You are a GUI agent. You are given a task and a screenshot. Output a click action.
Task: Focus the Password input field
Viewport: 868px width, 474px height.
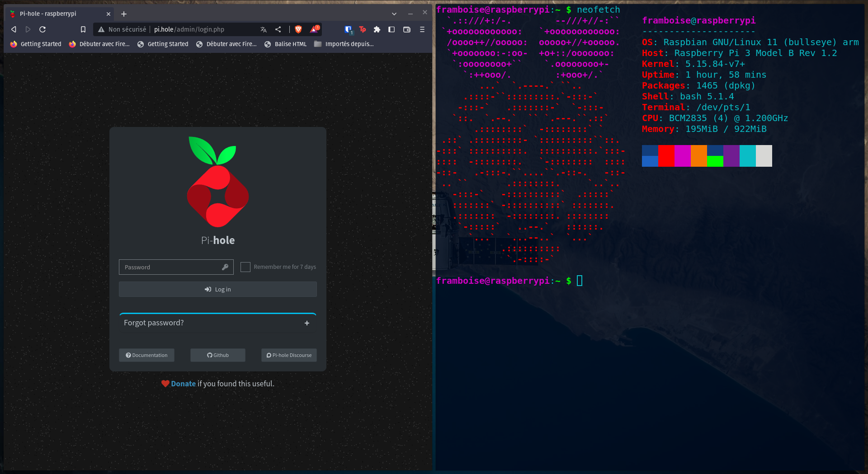(x=176, y=267)
